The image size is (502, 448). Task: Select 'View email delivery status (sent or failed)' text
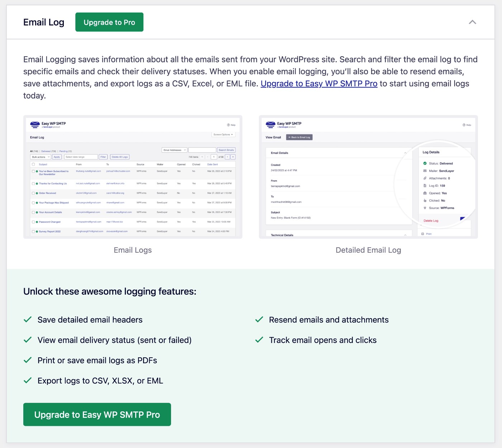click(x=114, y=340)
